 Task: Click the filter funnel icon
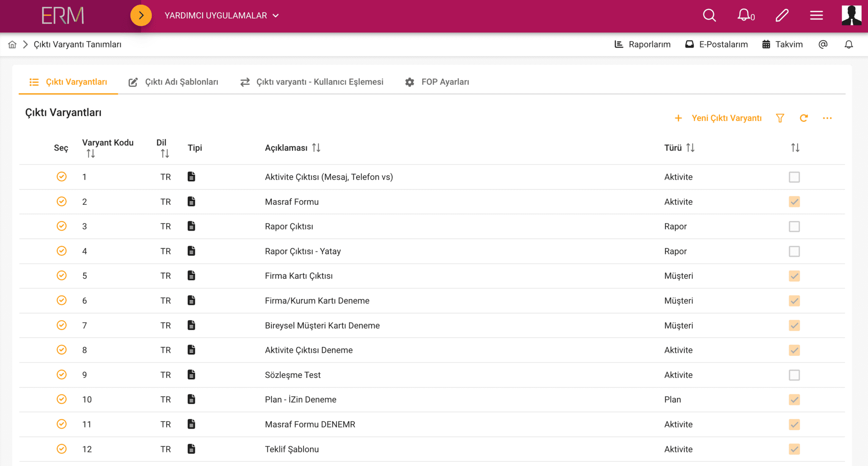tap(780, 118)
